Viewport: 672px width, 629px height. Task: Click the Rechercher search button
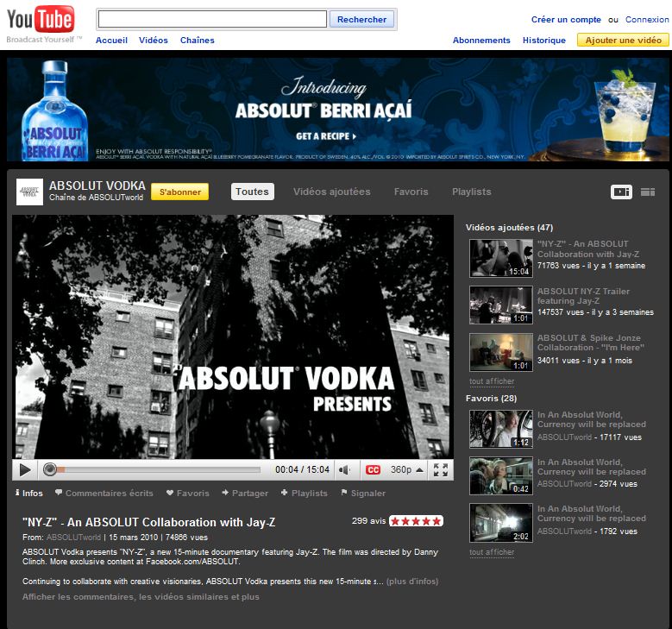pos(361,19)
